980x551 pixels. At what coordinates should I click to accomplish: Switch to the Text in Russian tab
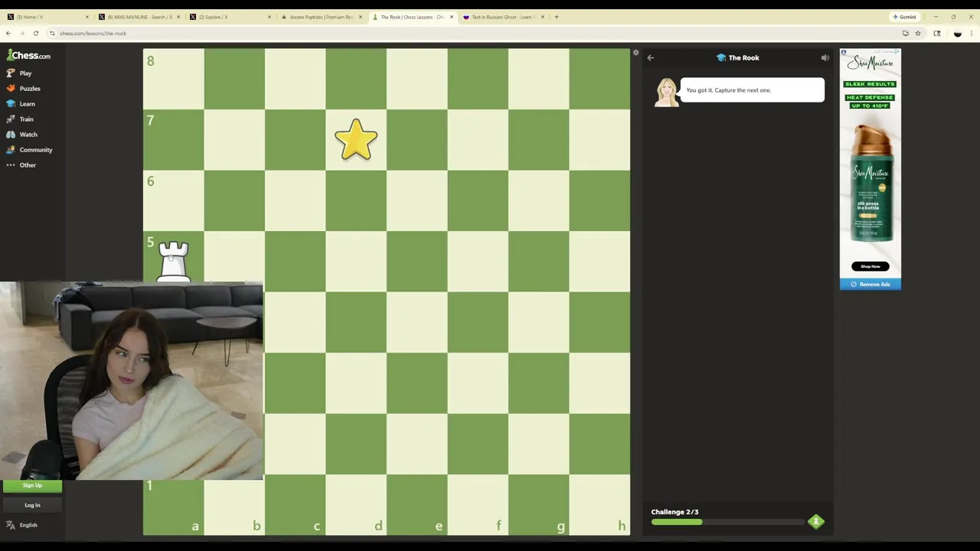click(502, 17)
